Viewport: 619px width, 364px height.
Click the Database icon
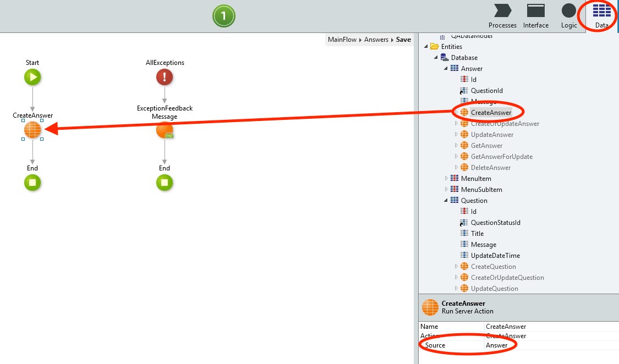(445, 58)
